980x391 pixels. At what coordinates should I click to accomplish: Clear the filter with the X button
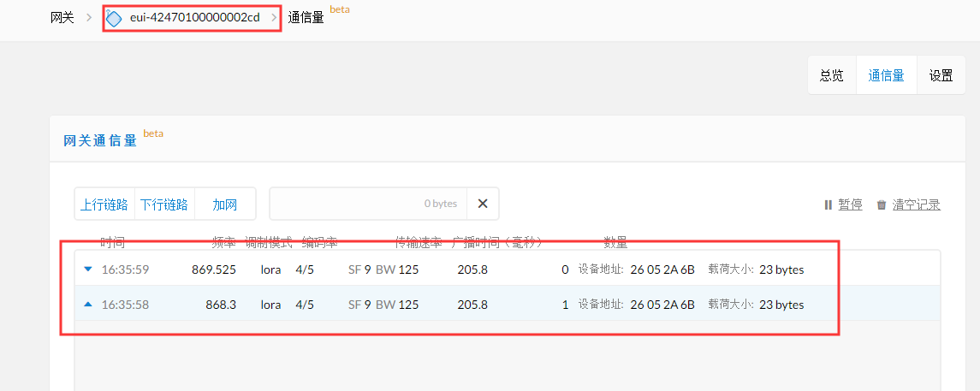click(483, 204)
